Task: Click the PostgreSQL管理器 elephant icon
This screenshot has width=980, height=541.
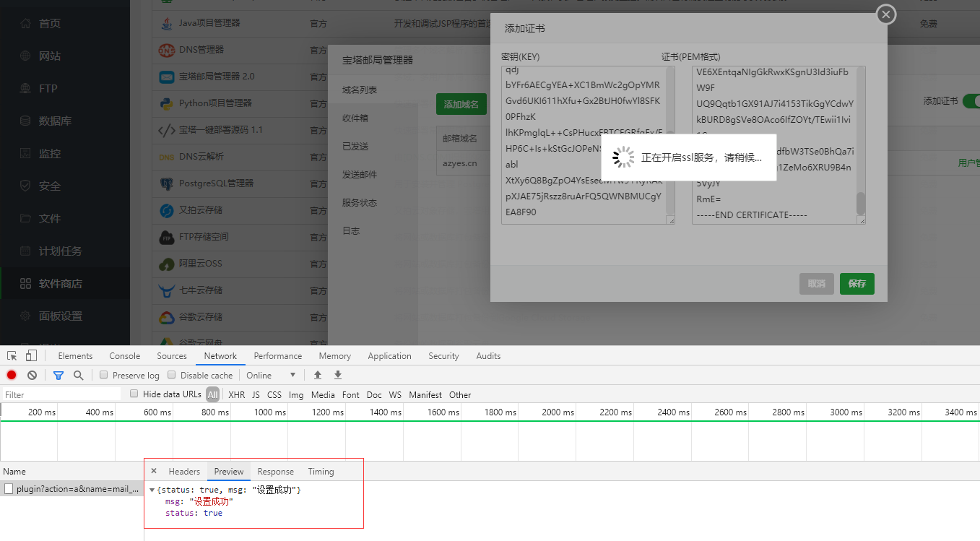Action: (x=167, y=183)
